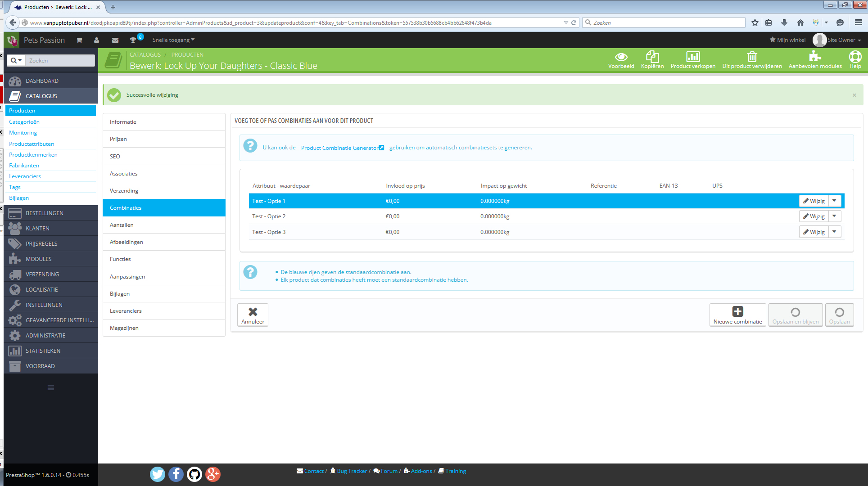Open the Product Combinatie Generator link
Image resolution: width=868 pixels, height=486 pixels.
click(340, 148)
